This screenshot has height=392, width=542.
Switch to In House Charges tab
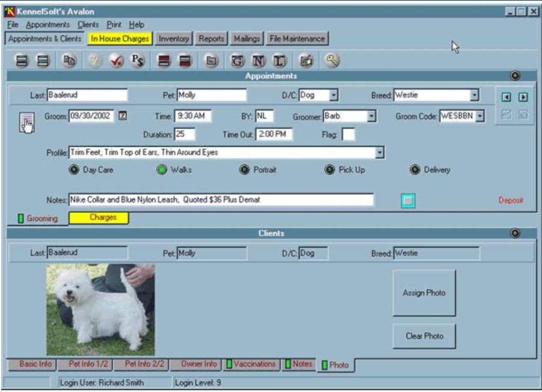pyautogui.click(x=120, y=38)
